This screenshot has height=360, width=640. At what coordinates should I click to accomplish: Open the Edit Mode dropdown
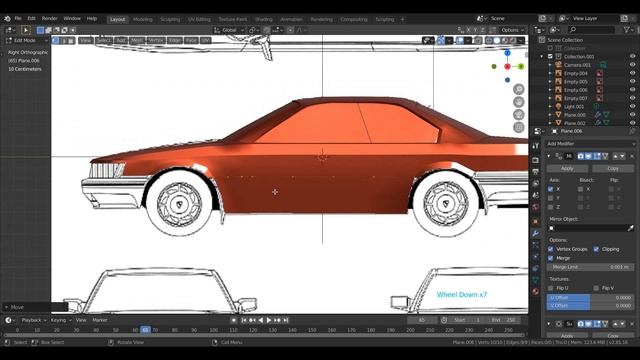pyautogui.click(x=27, y=40)
